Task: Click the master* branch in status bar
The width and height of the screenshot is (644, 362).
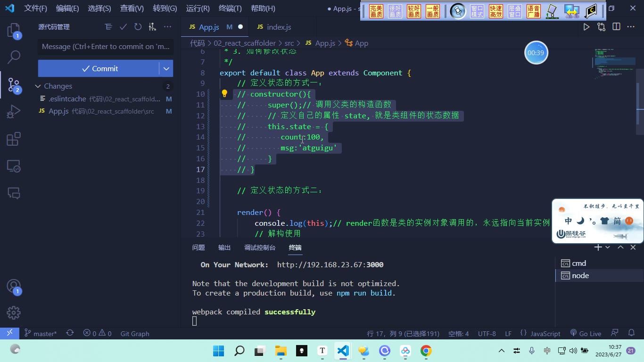Action: point(41,333)
